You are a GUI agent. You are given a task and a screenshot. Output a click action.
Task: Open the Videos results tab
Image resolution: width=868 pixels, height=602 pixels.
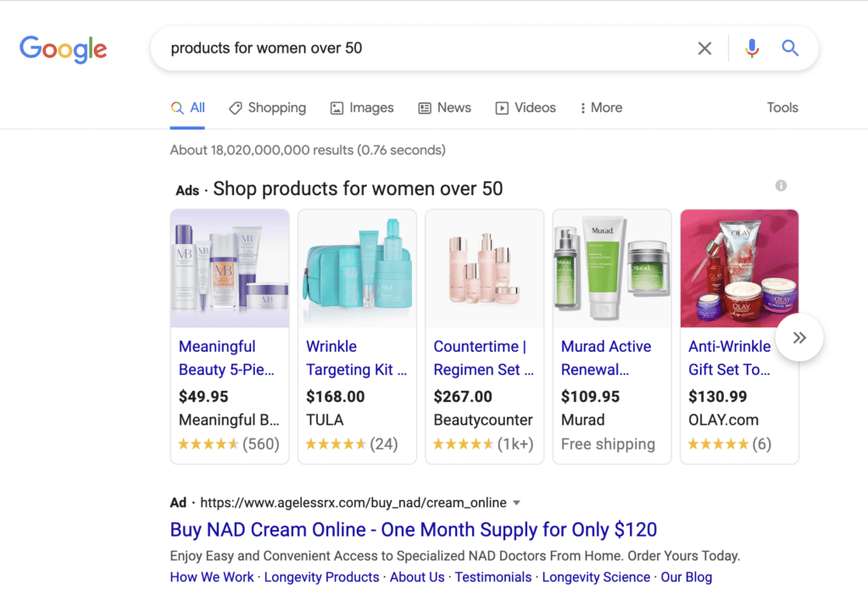(x=526, y=108)
